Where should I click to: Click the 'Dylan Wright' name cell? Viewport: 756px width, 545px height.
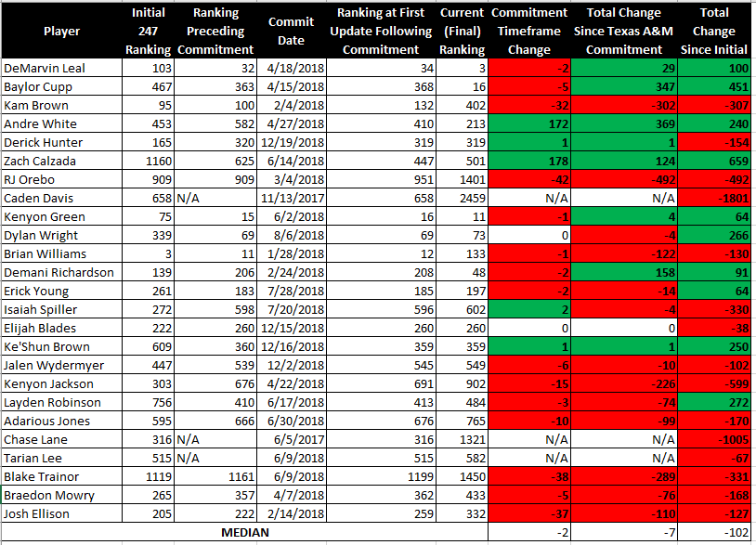pyautogui.click(x=61, y=235)
